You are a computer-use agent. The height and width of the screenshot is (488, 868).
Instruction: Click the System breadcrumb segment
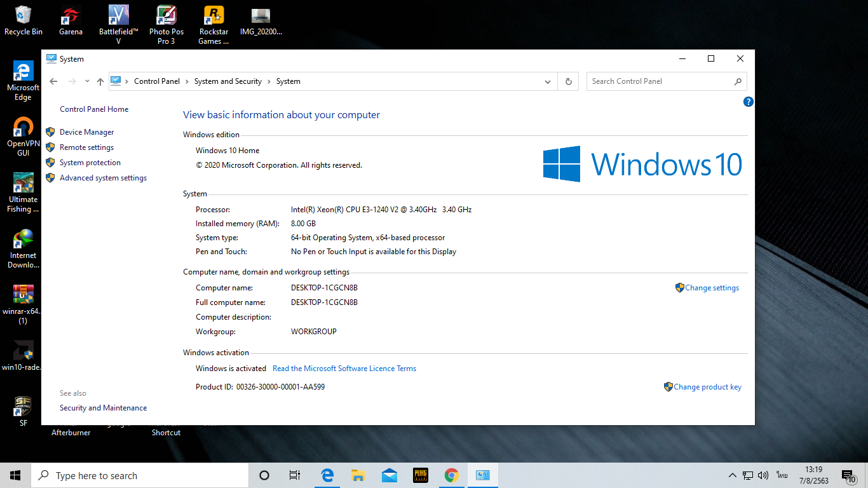(288, 81)
